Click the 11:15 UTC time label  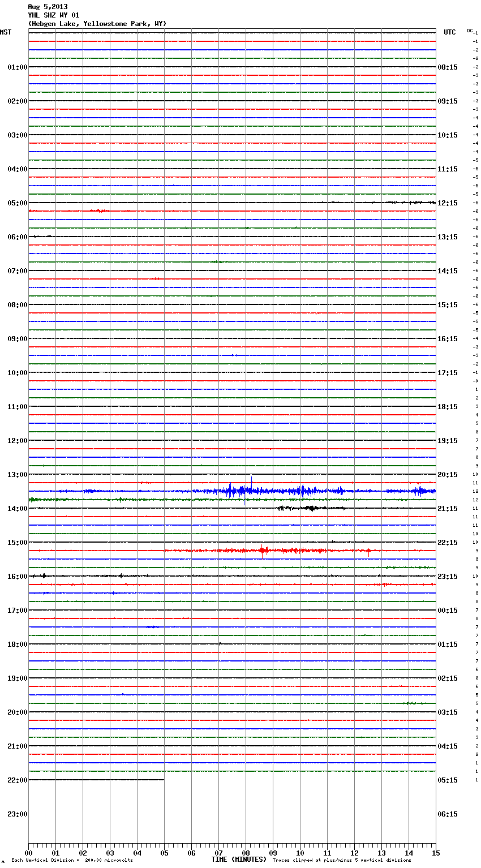click(448, 169)
